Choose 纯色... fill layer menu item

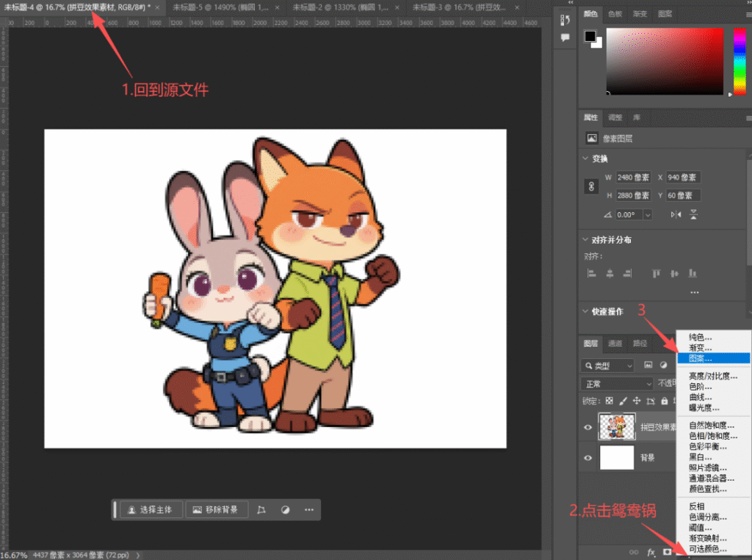tap(713, 337)
